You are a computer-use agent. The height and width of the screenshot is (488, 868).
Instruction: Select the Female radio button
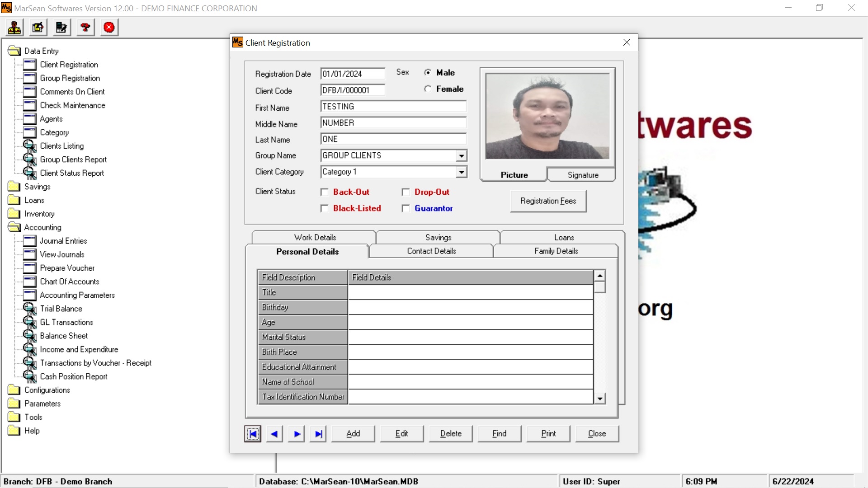tap(428, 89)
